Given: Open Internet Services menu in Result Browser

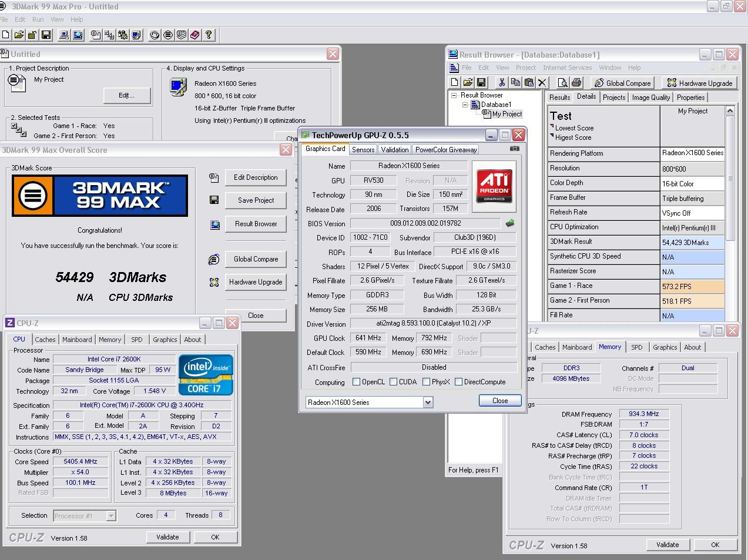Looking at the screenshot, I should (x=567, y=68).
